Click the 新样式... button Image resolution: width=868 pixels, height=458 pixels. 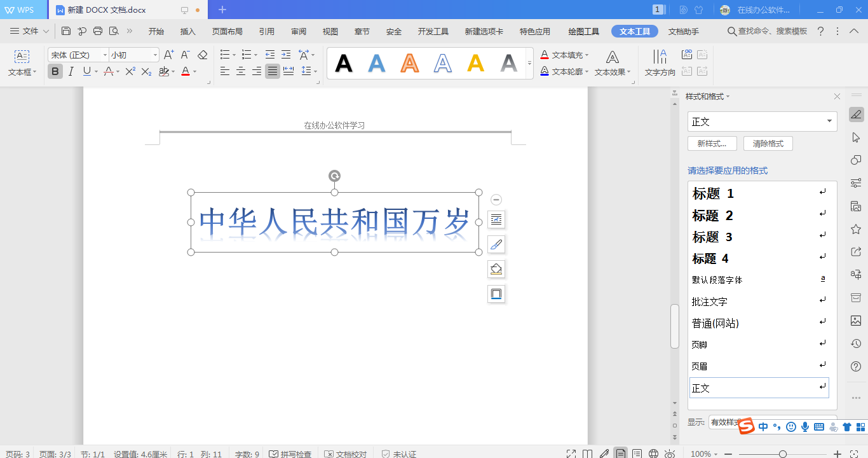click(x=712, y=144)
